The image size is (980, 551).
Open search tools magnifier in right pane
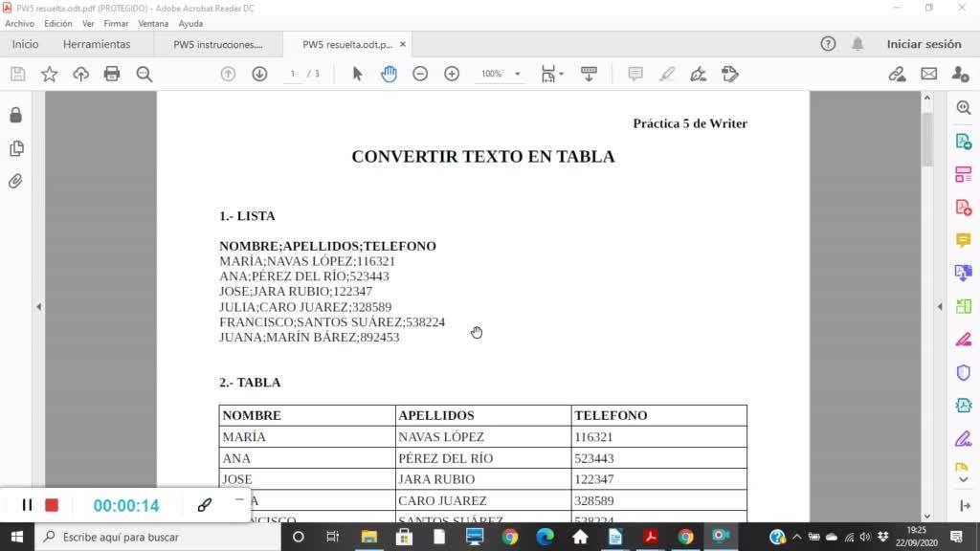963,108
